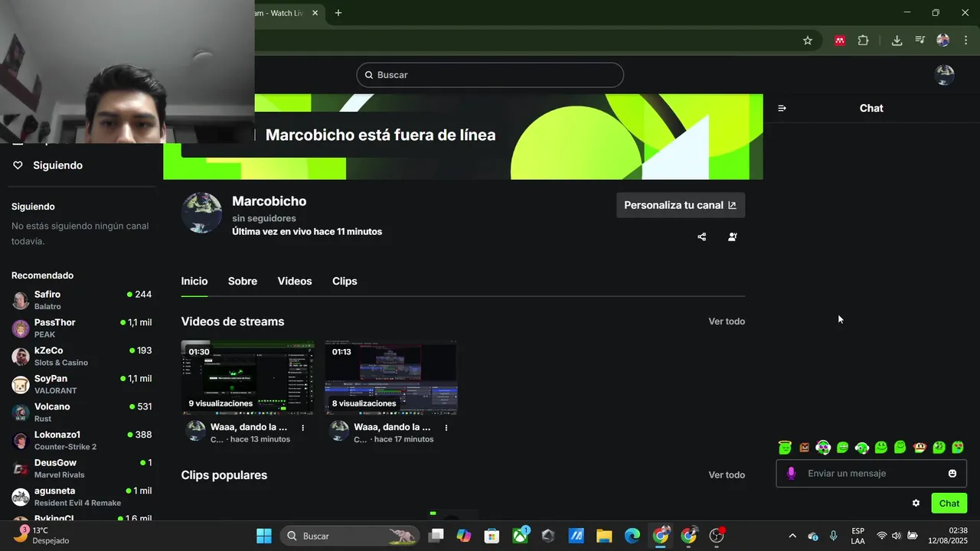Bookmark this page with star icon
The height and width of the screenshot is (551, 980).
[x=808, y=41]
